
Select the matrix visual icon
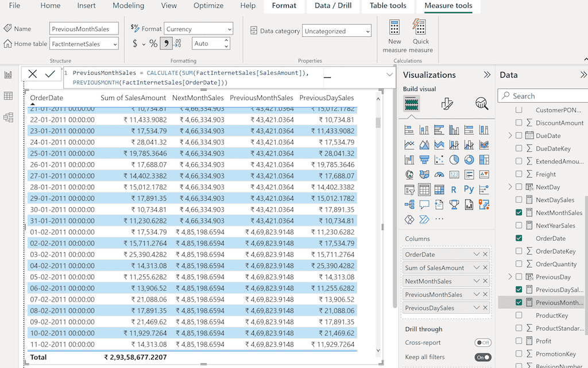(439, 189)
